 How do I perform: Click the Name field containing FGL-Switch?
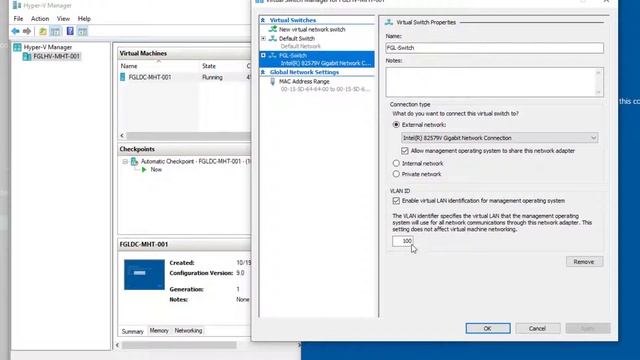[494, 48]
